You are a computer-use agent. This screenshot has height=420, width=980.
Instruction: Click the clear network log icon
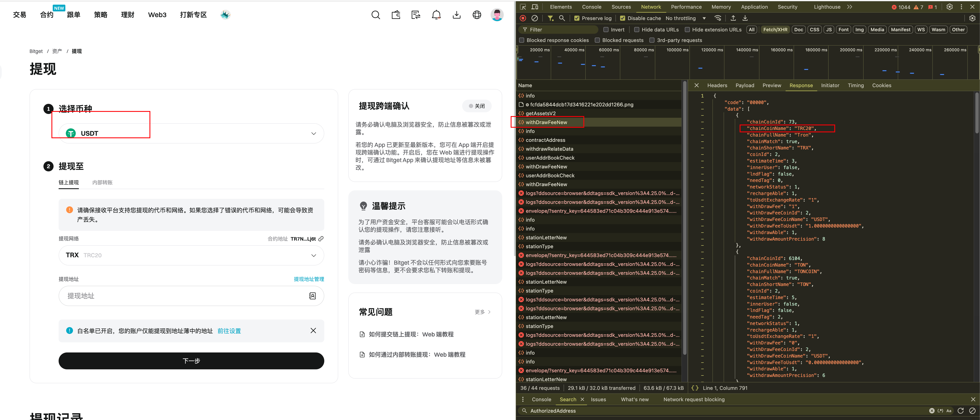pos(534,18)
